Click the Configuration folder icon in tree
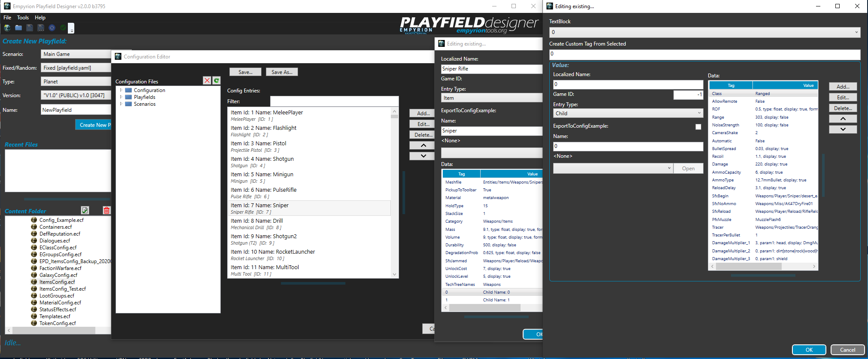 click(128, 90)
